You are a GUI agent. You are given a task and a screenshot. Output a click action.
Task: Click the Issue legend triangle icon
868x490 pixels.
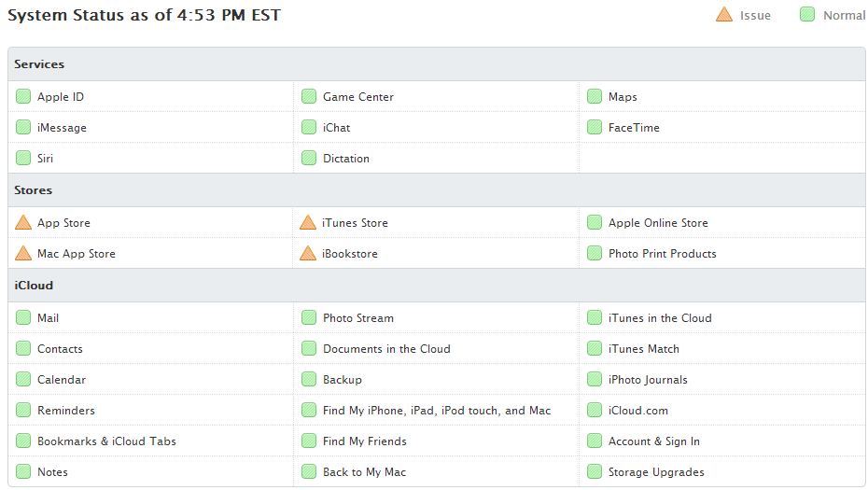click(724, 14)
